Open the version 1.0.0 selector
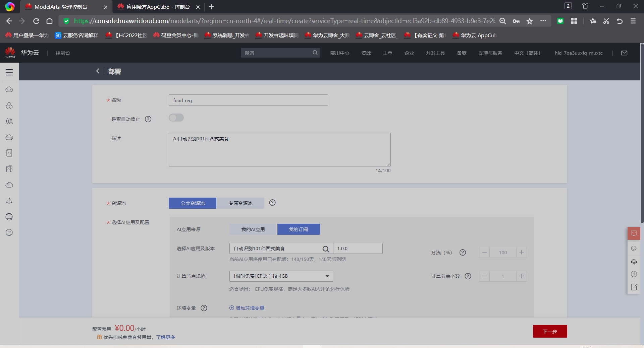 pyautogui.click(x=358, y=249)
